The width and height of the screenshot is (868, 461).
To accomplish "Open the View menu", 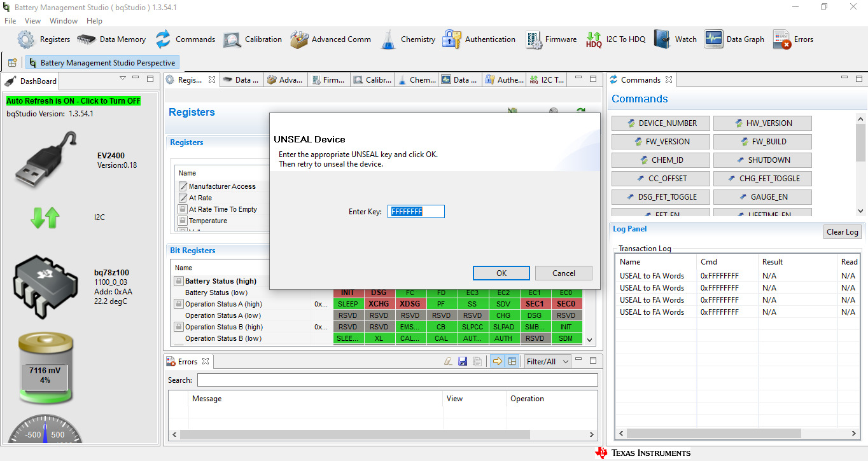I will pyautogui.click(x=32, y=21).
